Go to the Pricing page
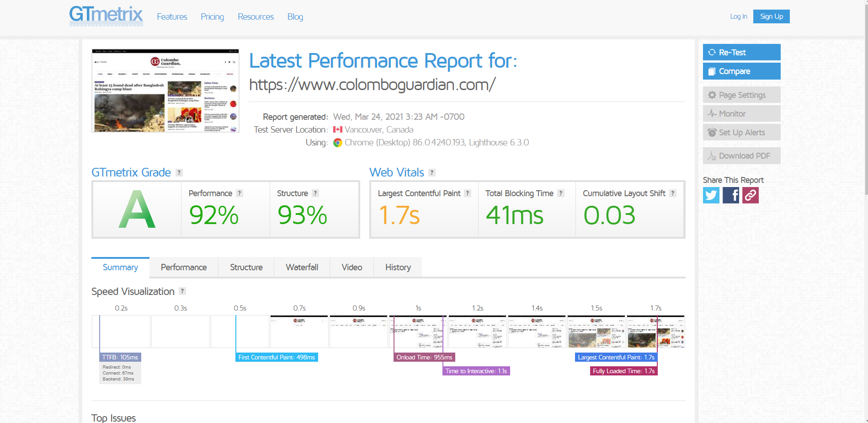The image size is (868, 423). (x=213, y=17)
